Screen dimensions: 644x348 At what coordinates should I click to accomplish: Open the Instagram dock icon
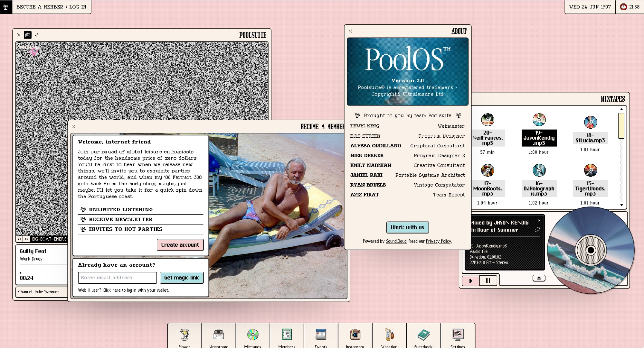point(355,336)
